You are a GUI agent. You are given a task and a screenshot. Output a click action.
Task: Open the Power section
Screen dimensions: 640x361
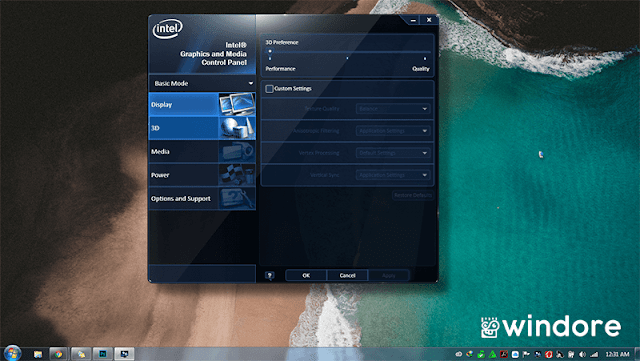(x=202, y=175)
